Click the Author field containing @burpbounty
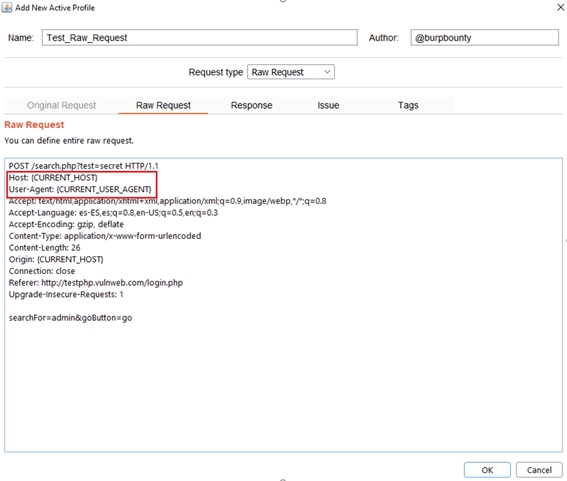 [484, 38]
